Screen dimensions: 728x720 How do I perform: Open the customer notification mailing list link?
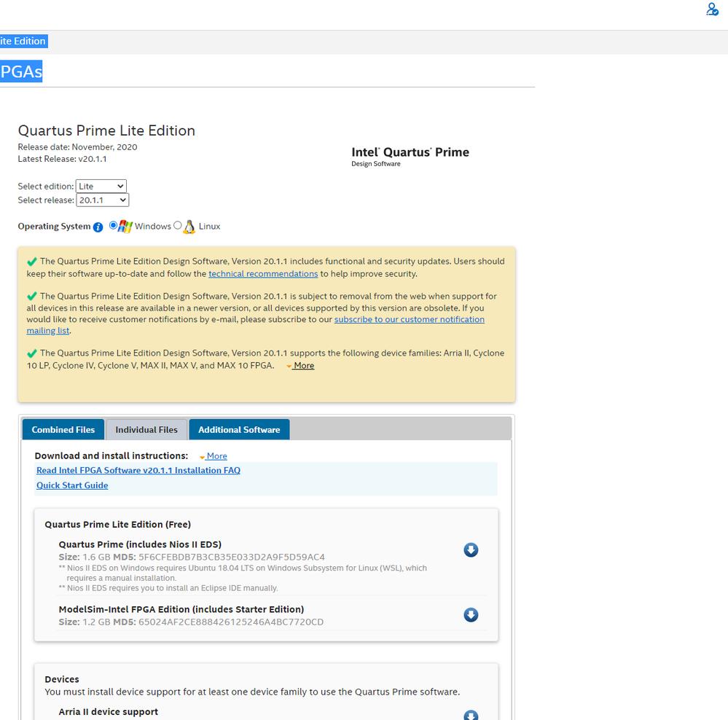pos(409,319)
